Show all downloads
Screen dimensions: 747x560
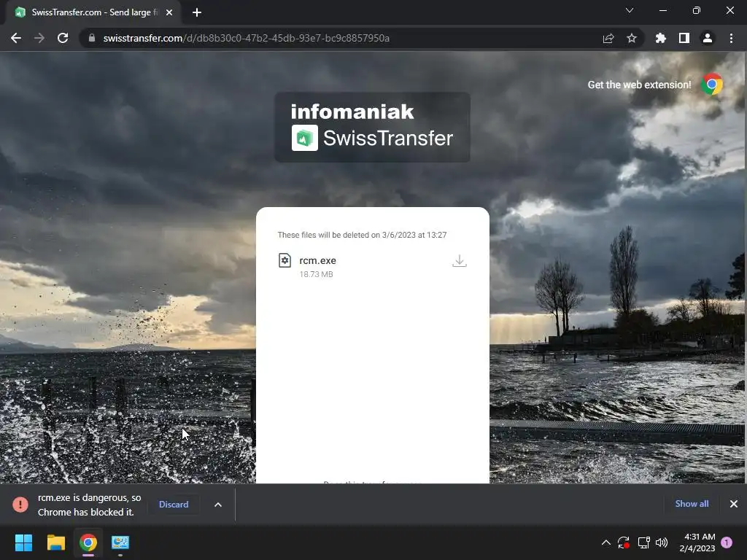[692, 504]
